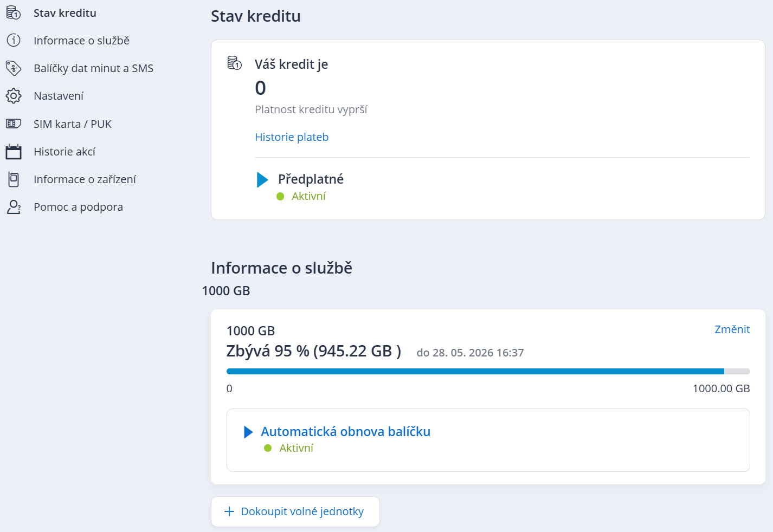773x532 pixels.
Task: Open the Automatická obnova balíčku heading
Action: coord(345,432)
